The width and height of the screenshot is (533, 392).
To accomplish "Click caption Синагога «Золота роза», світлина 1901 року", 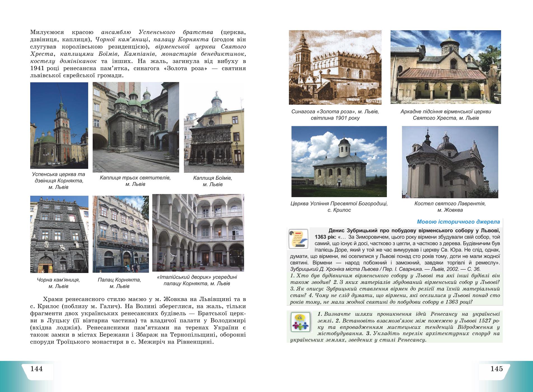I will point(335,115).
